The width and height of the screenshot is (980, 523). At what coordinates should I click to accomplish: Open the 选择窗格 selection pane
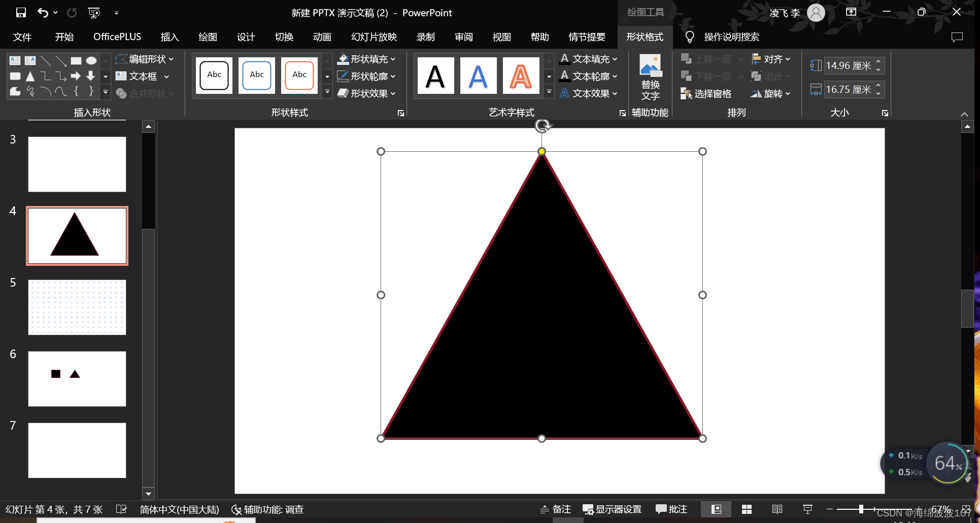point(706,94)
